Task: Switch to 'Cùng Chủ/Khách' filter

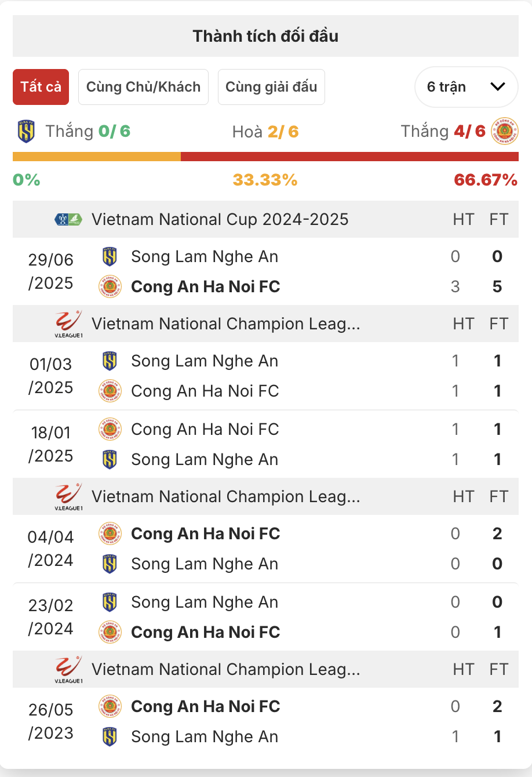Action: pyautogui.click(x=143, y=87)
